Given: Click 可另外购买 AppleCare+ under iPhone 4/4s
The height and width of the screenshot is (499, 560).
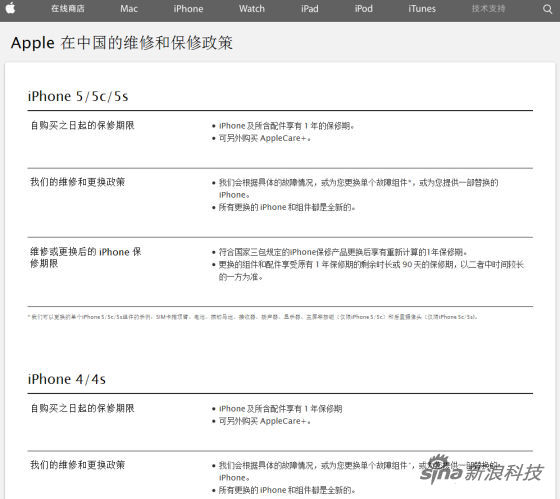Looking at the screenshot, I should pyautogui.click(x=265, y=421).
